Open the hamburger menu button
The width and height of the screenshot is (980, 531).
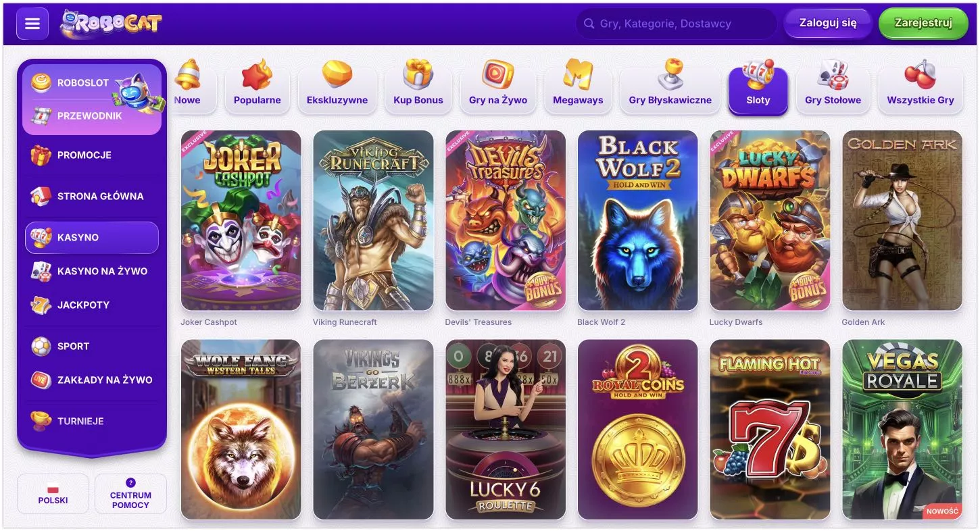(32, 24)
